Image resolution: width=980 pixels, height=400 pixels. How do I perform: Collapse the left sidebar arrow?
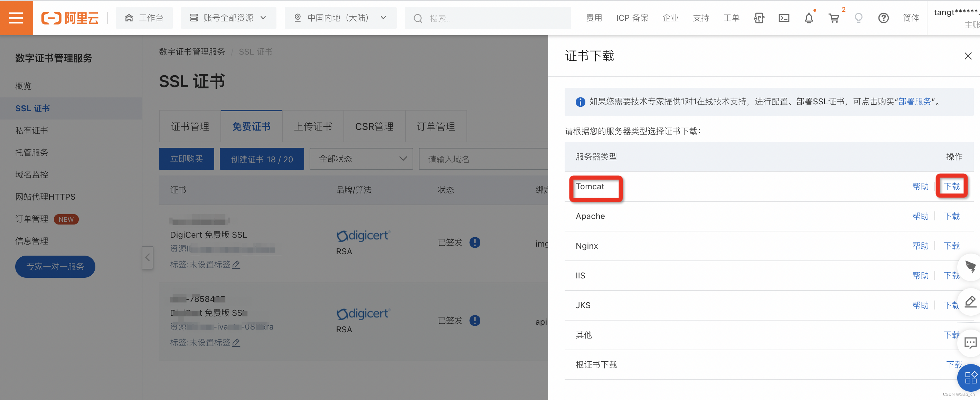(x=148, y=257)
